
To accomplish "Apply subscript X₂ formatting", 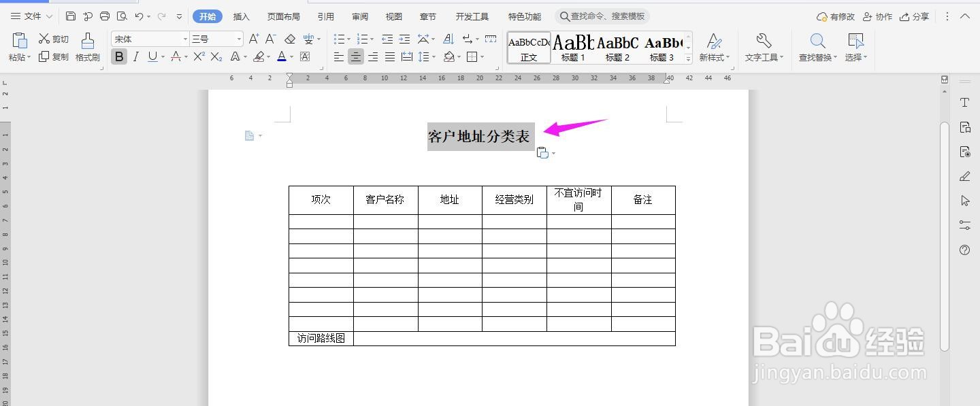I will coord(216,57).
